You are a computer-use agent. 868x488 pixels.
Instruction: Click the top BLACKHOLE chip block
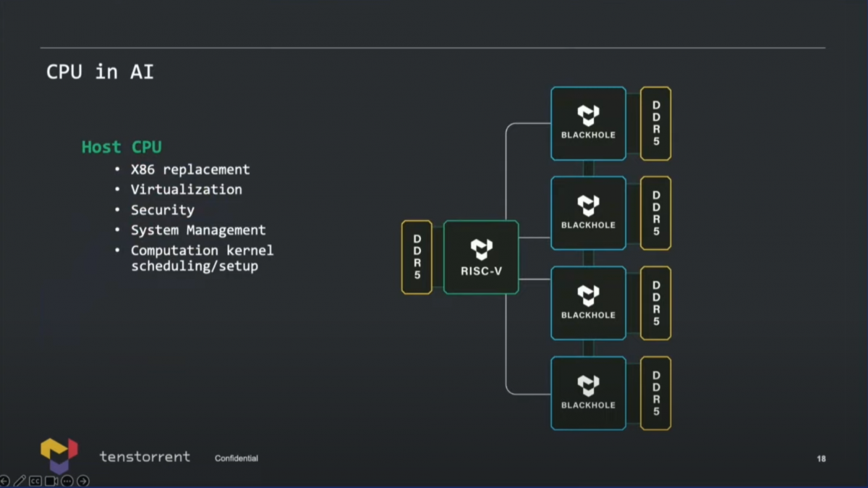[x=588, y=123]
